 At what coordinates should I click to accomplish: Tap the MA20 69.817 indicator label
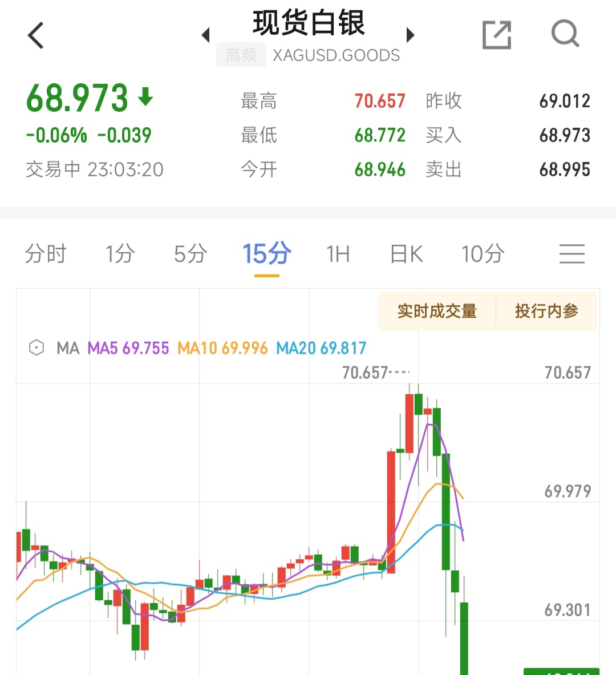tap(321, 348)
